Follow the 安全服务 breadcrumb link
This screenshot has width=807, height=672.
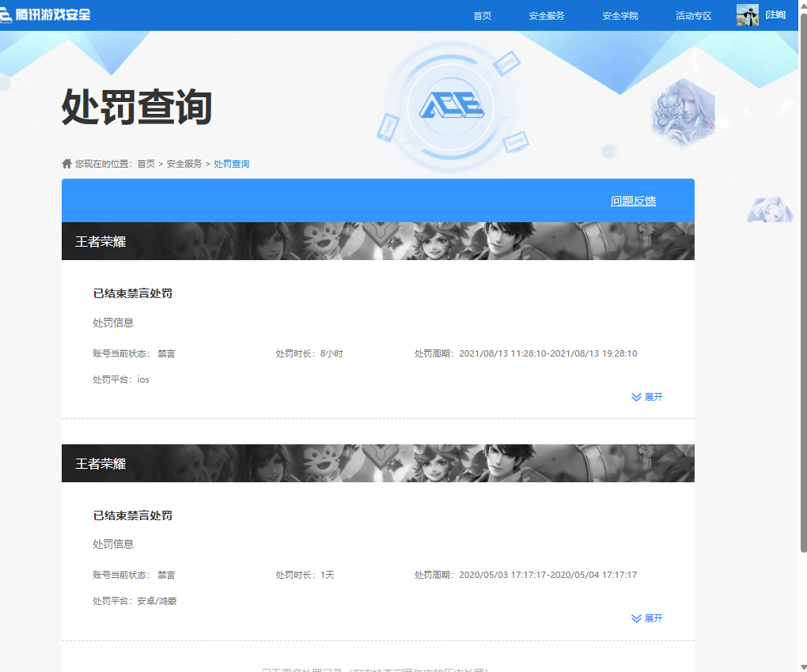184,164
